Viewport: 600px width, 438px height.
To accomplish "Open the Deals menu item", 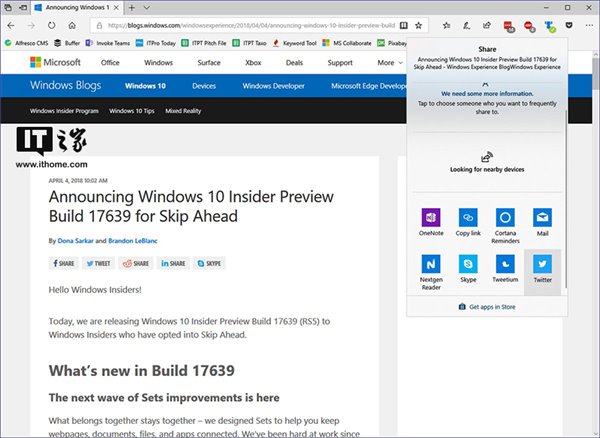I will (294, 63).
